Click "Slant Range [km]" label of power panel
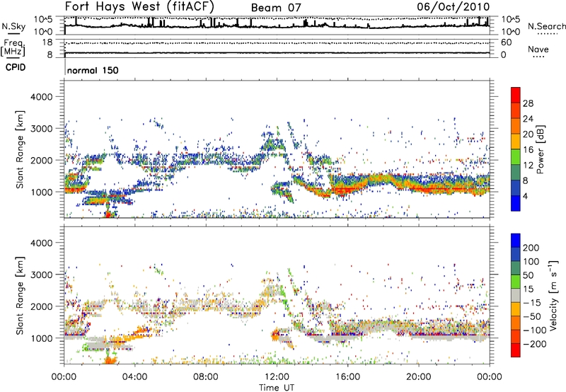The height and width of the screenshot is (392, 566). (x=20, y=149)
